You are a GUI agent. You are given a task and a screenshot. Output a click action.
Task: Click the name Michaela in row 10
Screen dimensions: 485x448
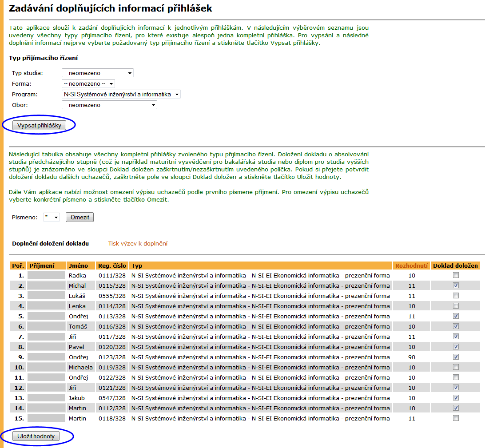coord(81,367)
